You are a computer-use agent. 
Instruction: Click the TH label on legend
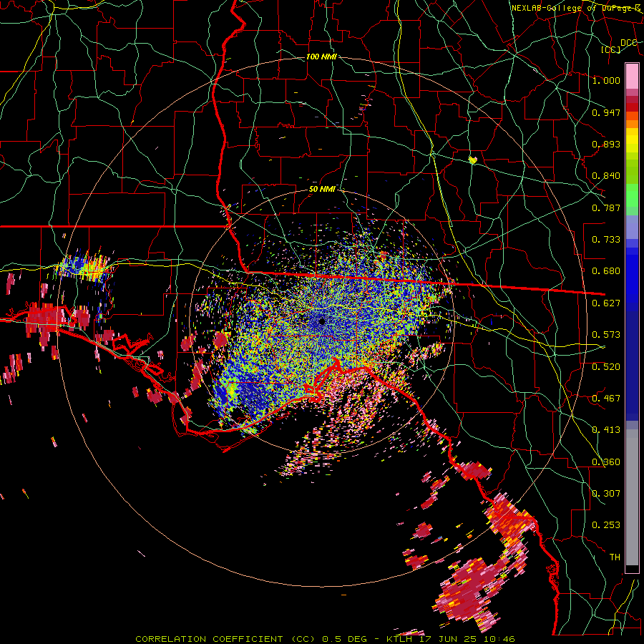[x=615, y=557]
